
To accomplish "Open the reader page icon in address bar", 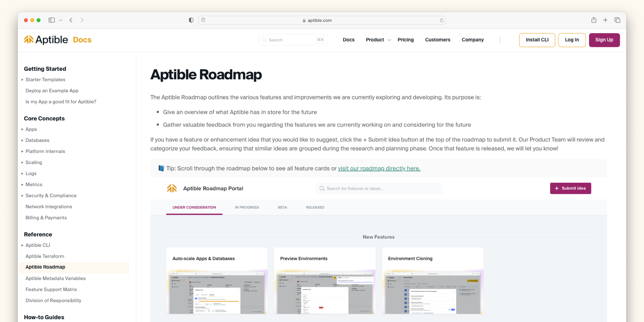I will (203, 20).
